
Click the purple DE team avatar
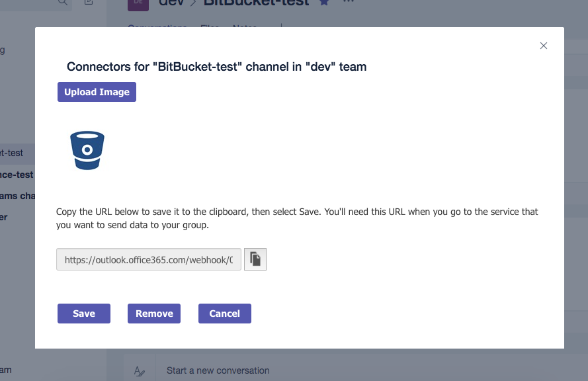pos(138,4)
